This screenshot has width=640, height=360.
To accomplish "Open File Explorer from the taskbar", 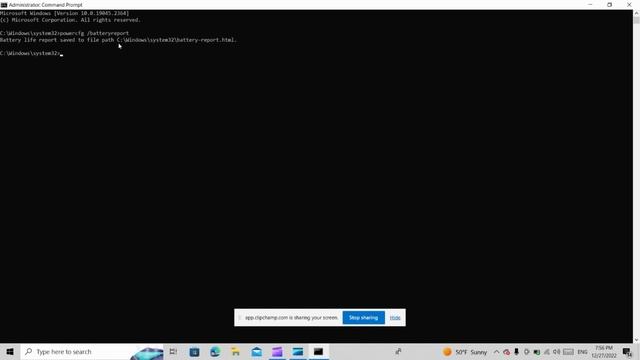I will pyautogui.click(x=236, y=351).
